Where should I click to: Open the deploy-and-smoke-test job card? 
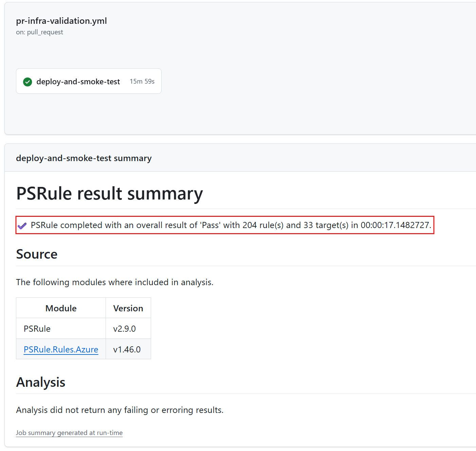[x=78, y=82]
